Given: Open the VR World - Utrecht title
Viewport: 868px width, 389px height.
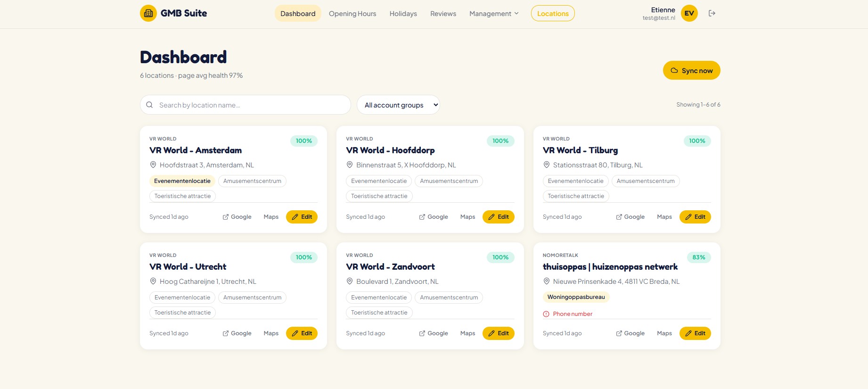Looking at the screenshot, I should pyautogui.click(x=188, y=267).
